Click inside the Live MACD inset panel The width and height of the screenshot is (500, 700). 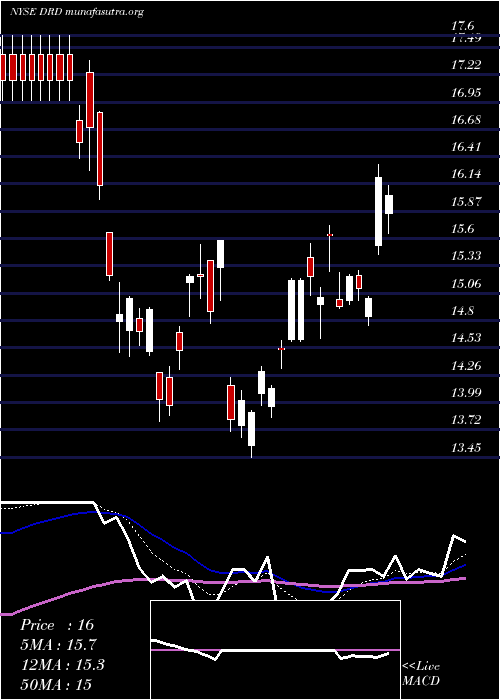click(x=275, y=650)
